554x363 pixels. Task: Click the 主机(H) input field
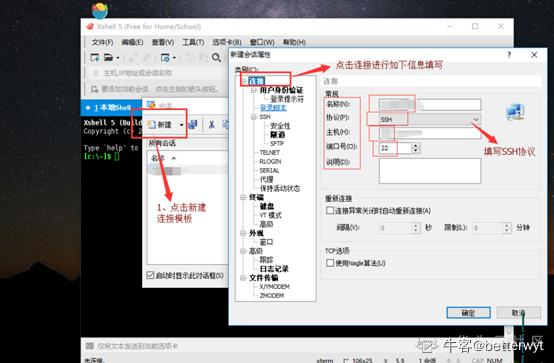[x=430, y=133]
